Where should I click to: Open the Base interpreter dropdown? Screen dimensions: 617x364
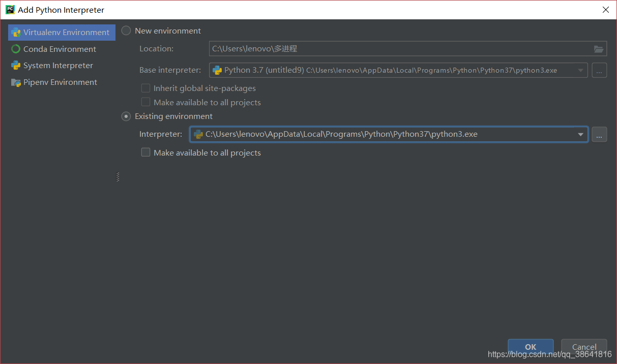click(398, 70)
